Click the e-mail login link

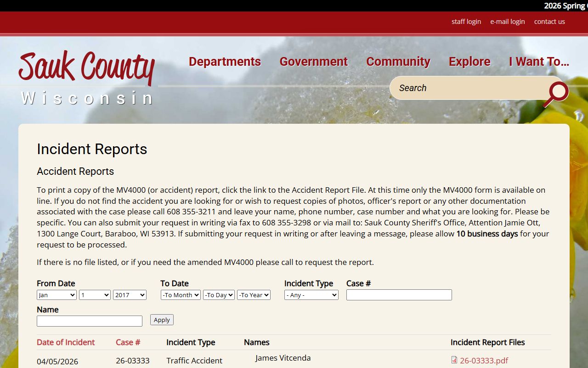[x=508, y=22]
